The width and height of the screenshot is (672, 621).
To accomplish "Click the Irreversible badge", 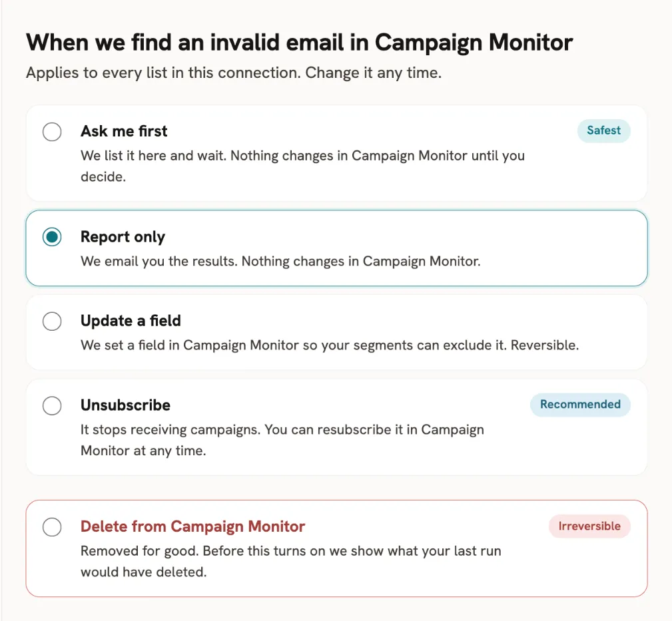I will 589,526.
